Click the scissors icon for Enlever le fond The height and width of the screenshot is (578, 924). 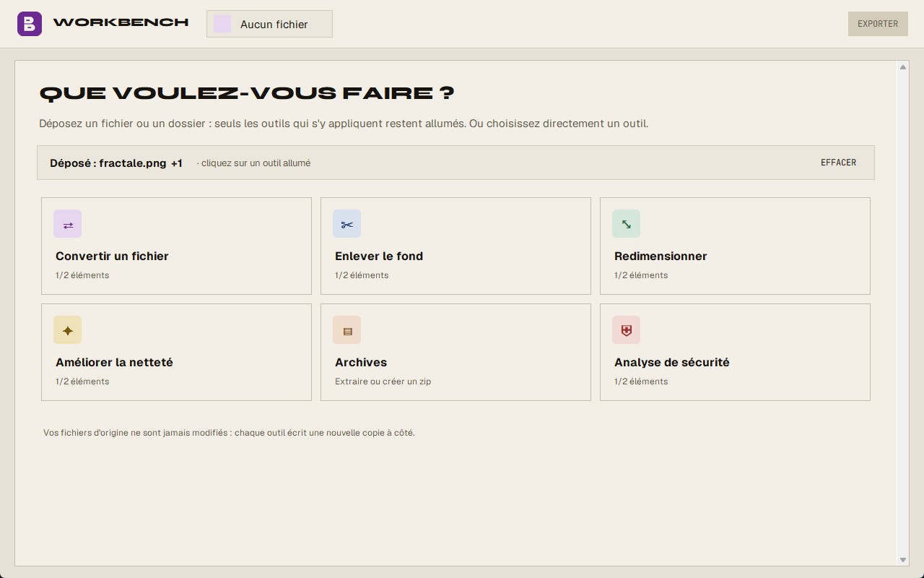click(346, 224)
